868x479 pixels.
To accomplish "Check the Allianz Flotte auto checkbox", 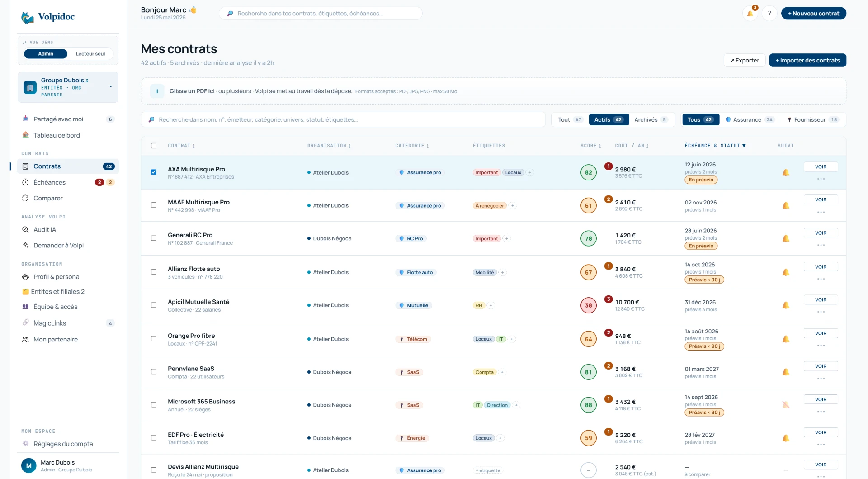I will 154,272.
